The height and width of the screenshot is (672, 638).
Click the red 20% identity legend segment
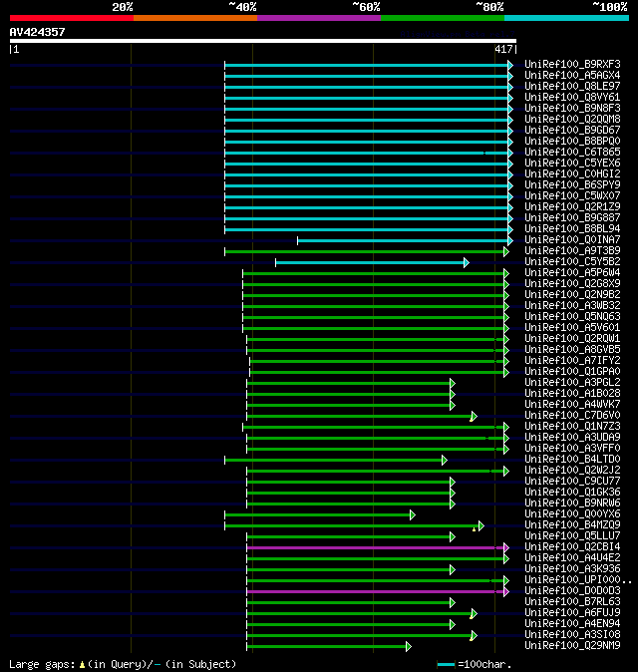(x=72, y=18)
